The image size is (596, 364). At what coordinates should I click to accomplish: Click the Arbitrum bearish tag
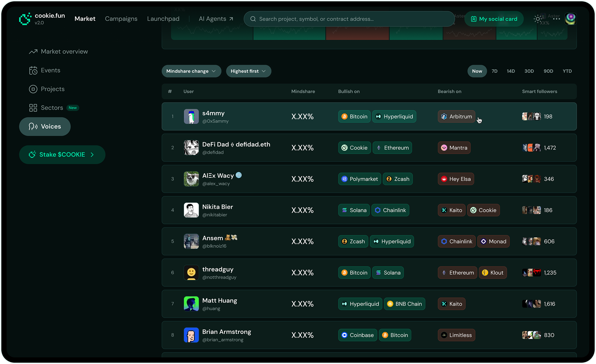click(x=456, y=116)
